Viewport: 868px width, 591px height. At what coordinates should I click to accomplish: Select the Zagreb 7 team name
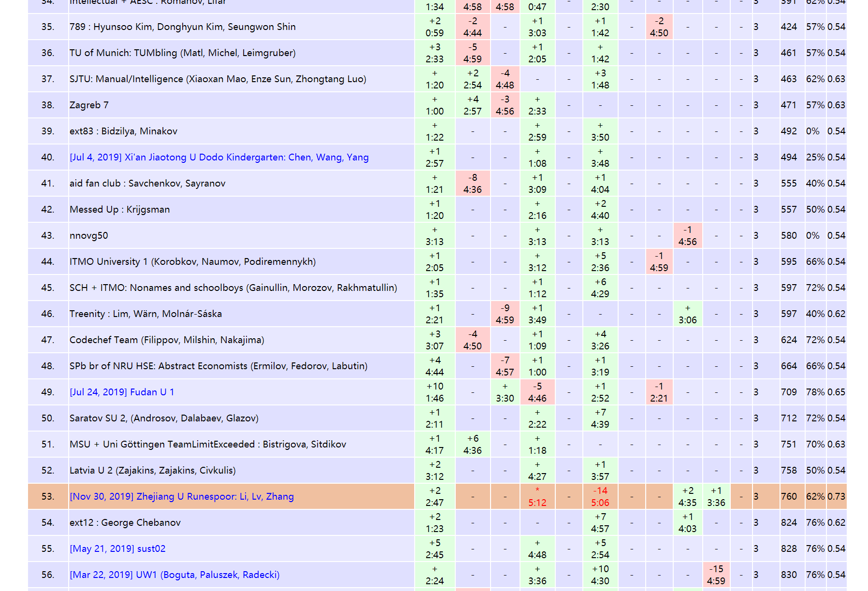click(89, 105)
